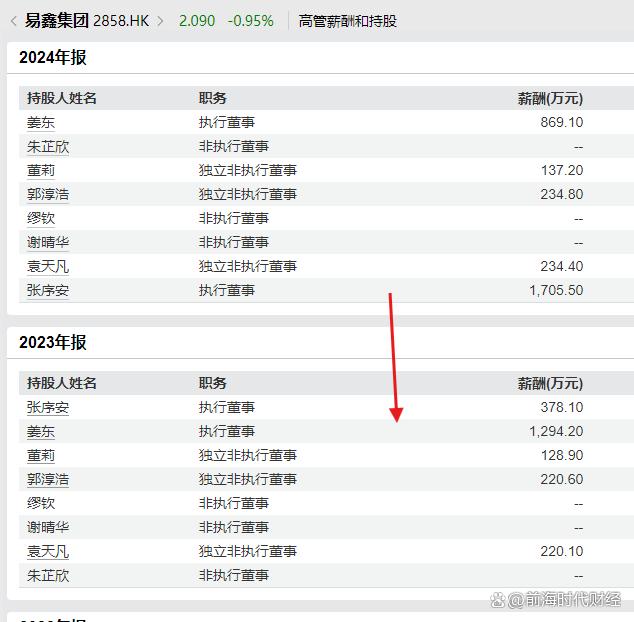The width and height of the screenshot is (634, 622).
Task: Select salary value 869.10
Action: coord(562,122)
